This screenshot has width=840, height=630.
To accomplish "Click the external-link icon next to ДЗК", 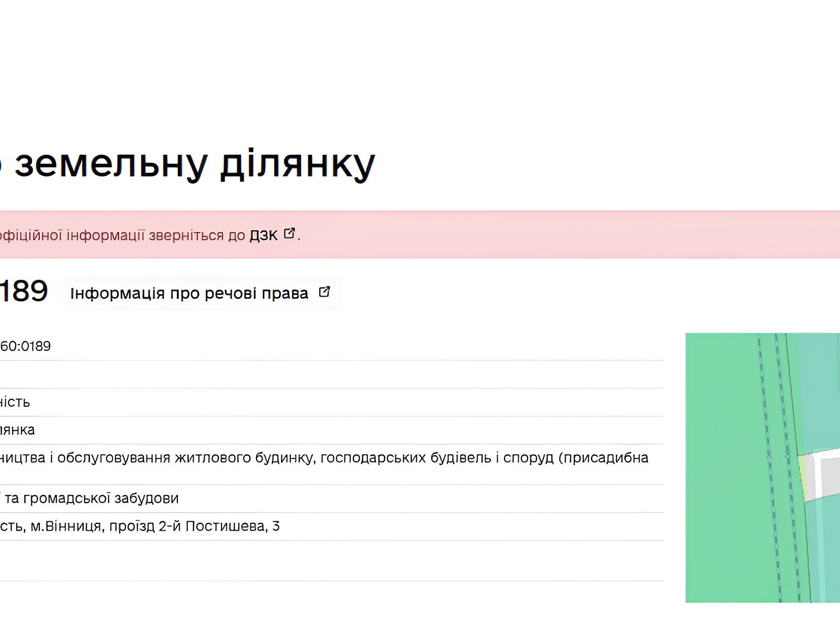I will 289,234.
